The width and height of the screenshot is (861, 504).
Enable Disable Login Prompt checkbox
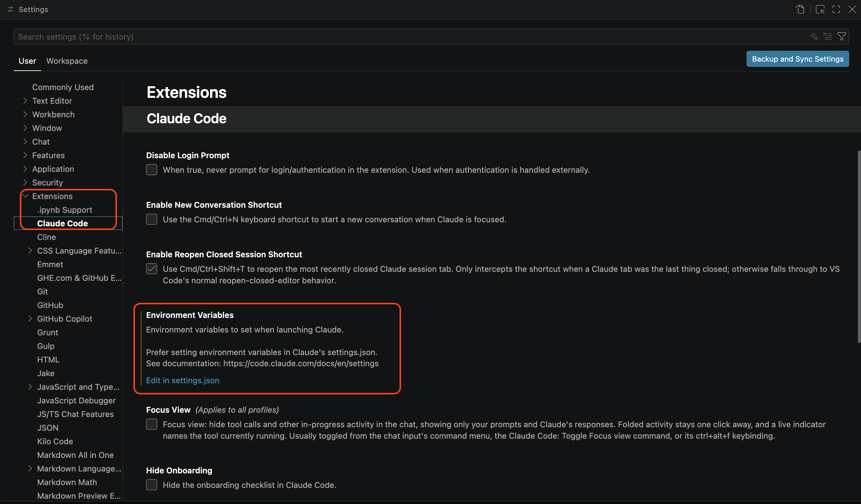(151, 169)
